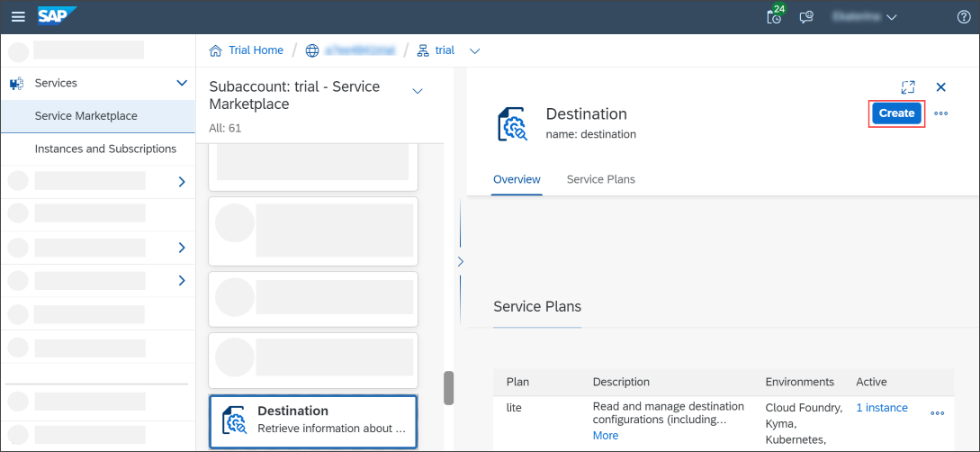Viewport: 980px width, 452px height.
Task: Click the 'All: 61' count text
Action: [x=225, y=128]
